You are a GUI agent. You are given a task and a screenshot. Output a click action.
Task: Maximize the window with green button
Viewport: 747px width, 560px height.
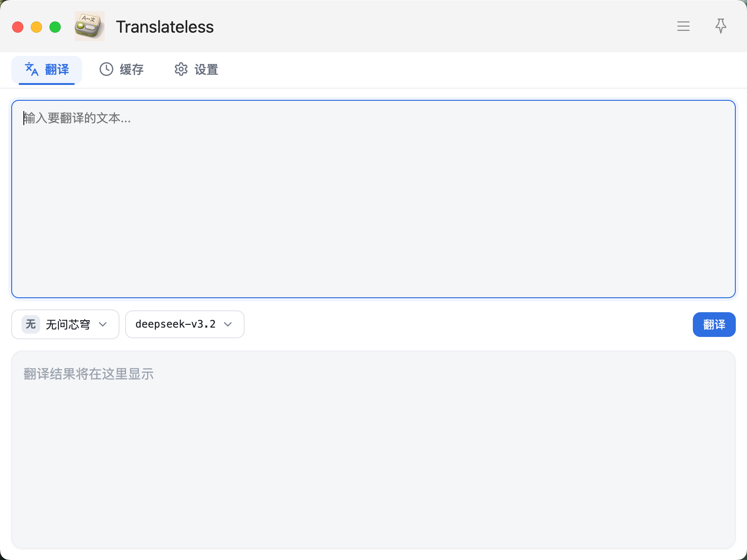pyautogui.click(x=55, y=27)
